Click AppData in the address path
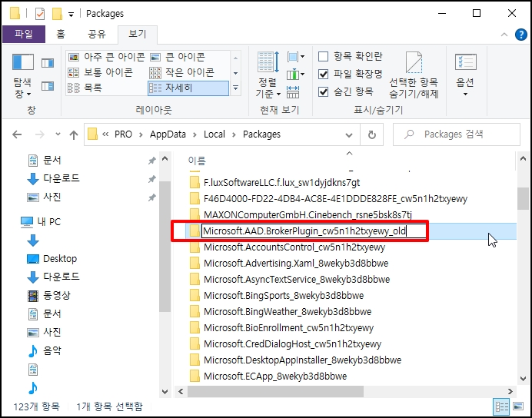 (168, 134)
